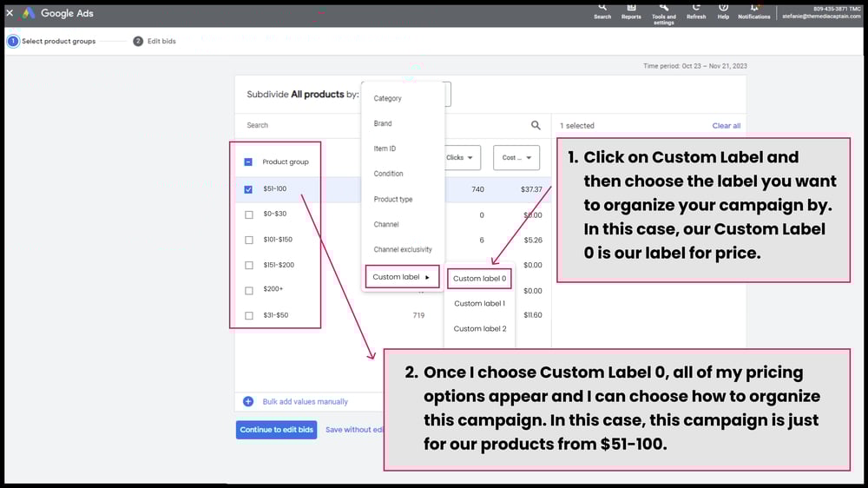Choose Brand in subdivide menu
The width and height of the screenshot is (868, 488).
pyautogui.click(x=383, y=123)
